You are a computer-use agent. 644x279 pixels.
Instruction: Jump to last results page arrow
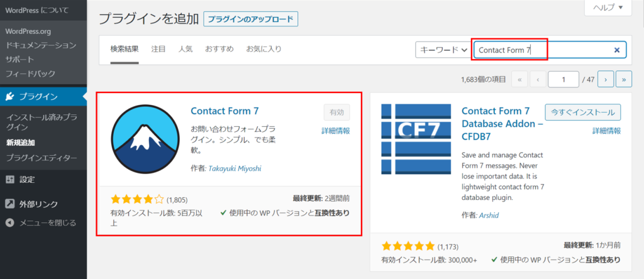624,80
